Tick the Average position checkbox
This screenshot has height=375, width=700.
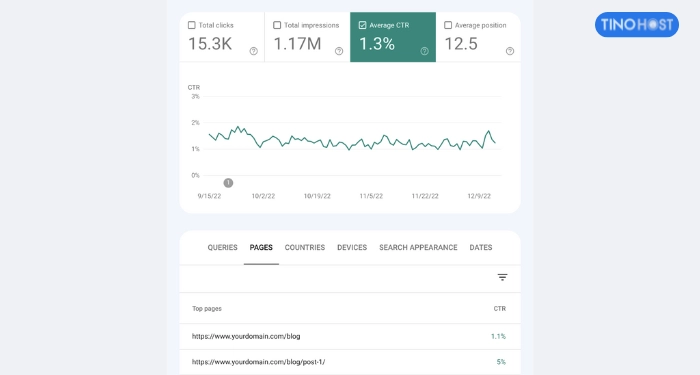tap(448, 25)
